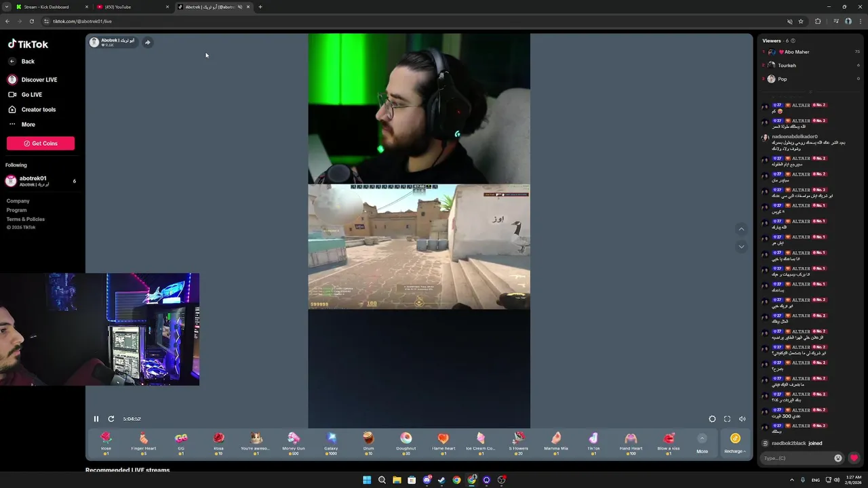Screen dimensions: 868x488
Task: Send a Rose gift
Action: (x=106, y=443)
